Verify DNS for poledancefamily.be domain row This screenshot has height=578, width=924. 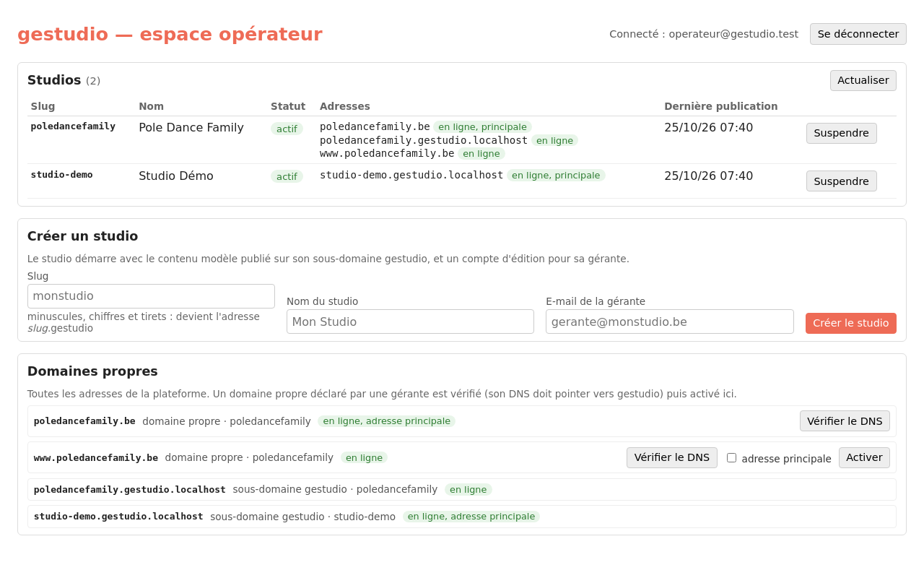click(x=845, y=421)
